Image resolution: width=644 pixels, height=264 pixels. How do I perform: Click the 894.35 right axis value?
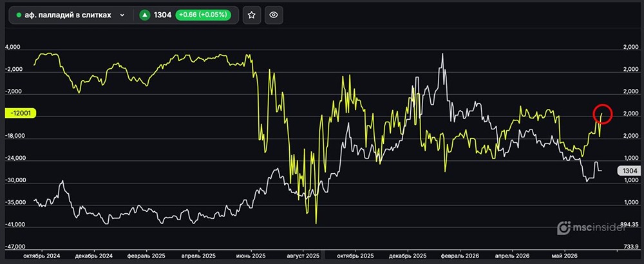point(630,225)
